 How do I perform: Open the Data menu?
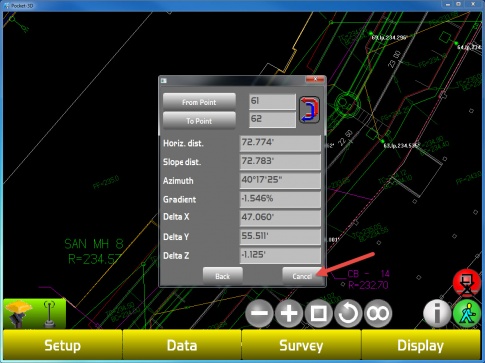coord(182,345)
